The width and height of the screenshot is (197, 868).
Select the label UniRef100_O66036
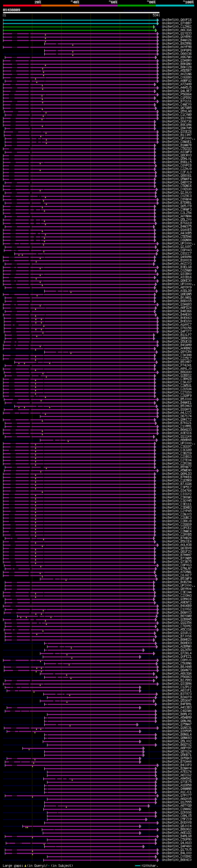click(x=177, y=54)
